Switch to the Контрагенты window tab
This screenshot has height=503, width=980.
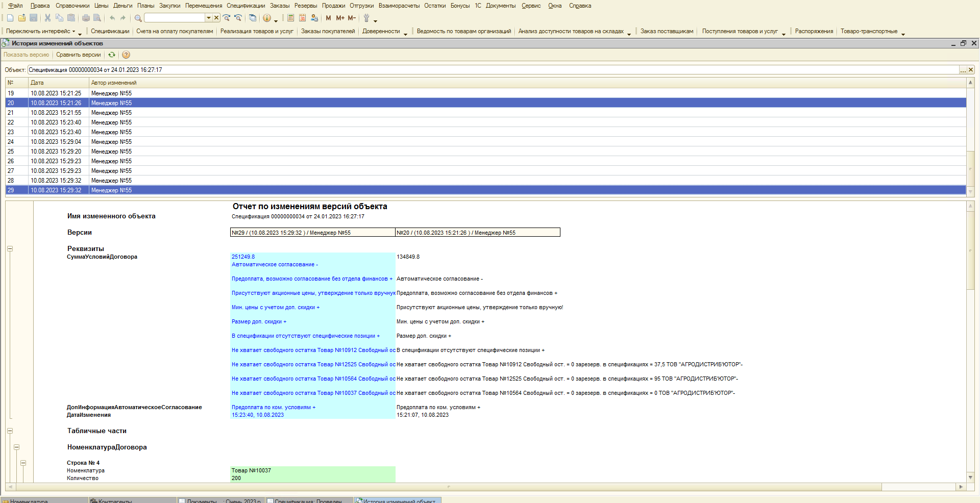click(114, 500)
